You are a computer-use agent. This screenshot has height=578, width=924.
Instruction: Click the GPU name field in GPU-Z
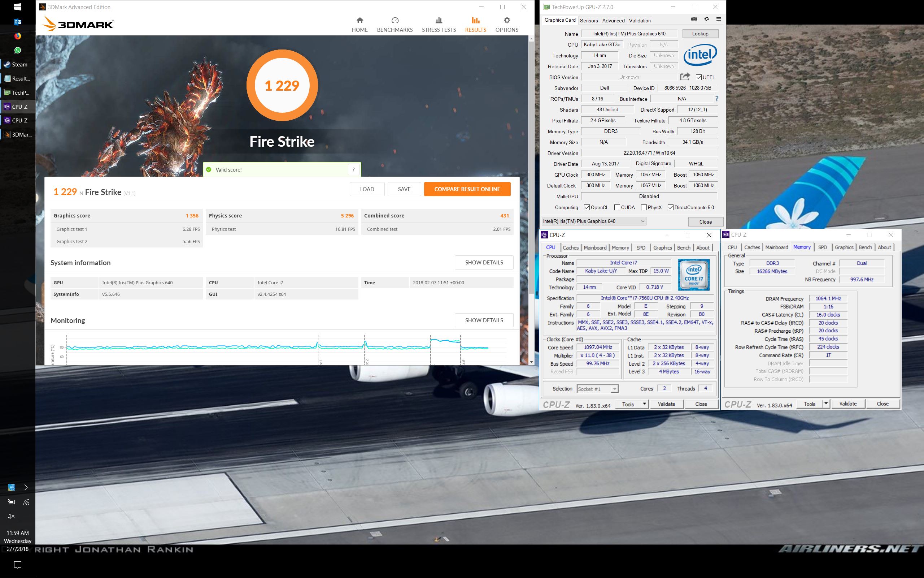tap(629, 34)
